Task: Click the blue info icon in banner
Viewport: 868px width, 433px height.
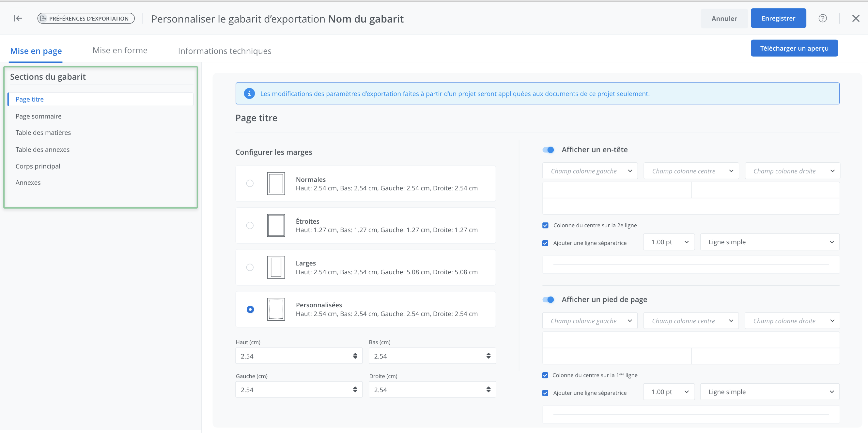Action: pos(249,93)
